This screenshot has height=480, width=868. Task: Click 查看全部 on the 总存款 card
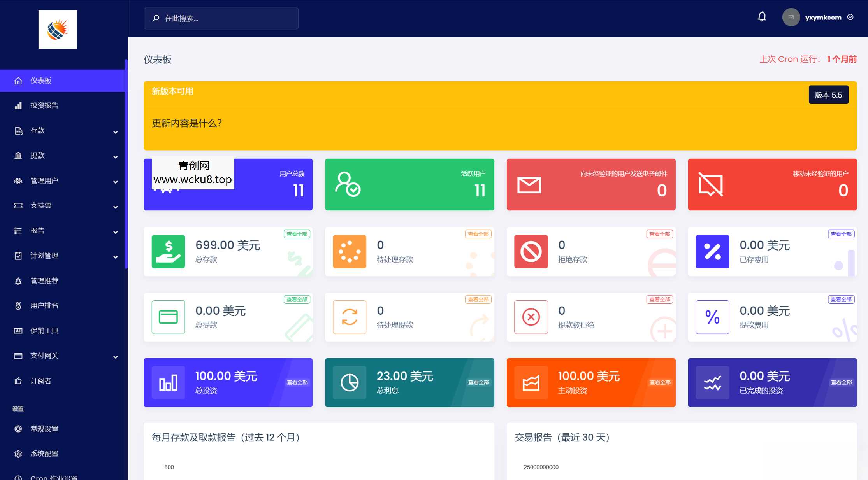[x=297, y=234]
